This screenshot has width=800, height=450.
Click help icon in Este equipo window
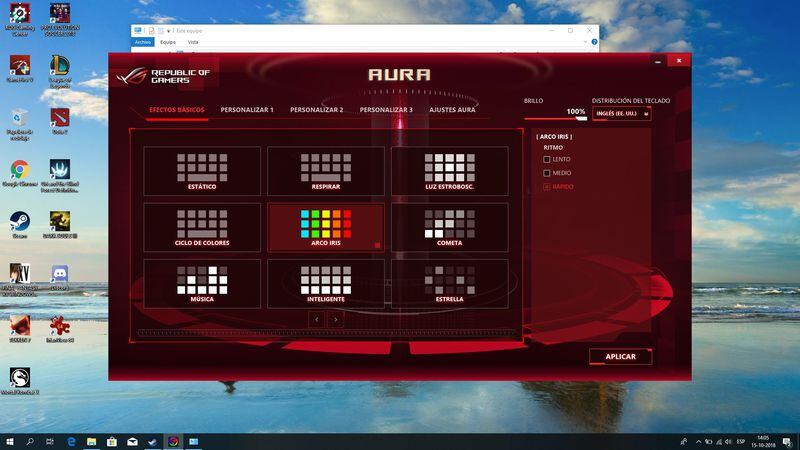(594, 42)
